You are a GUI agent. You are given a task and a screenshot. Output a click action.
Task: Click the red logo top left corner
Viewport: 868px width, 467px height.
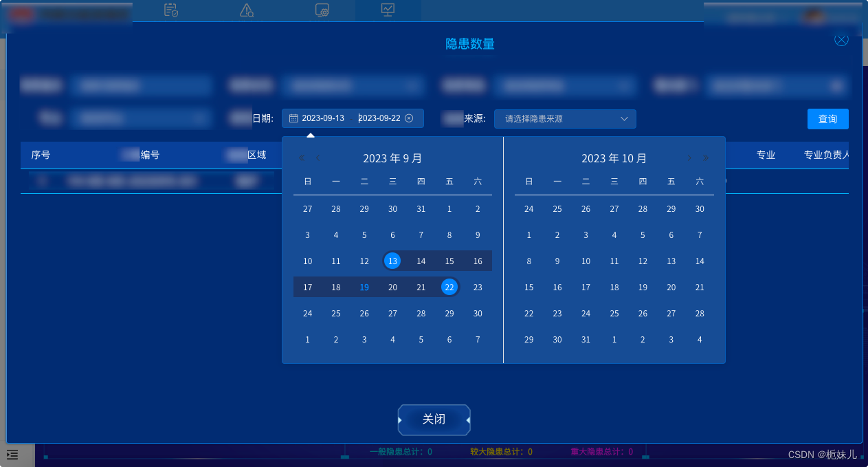coord(21,14)
